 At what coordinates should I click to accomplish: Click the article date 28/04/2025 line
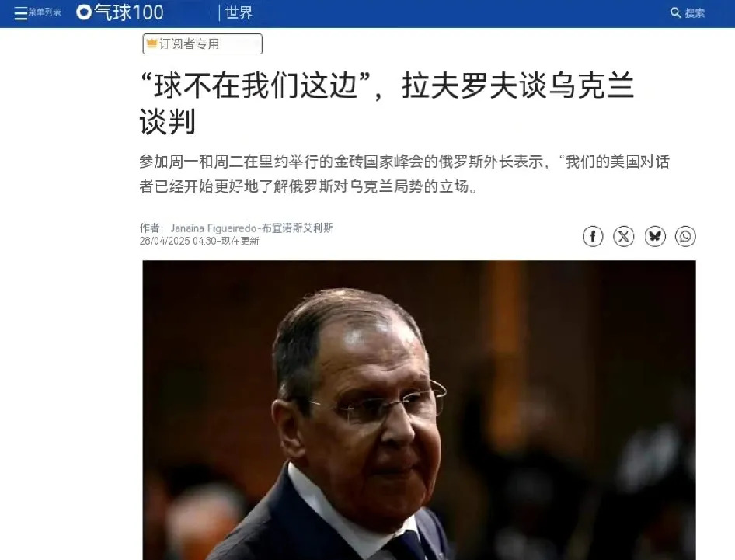[199, 241]
